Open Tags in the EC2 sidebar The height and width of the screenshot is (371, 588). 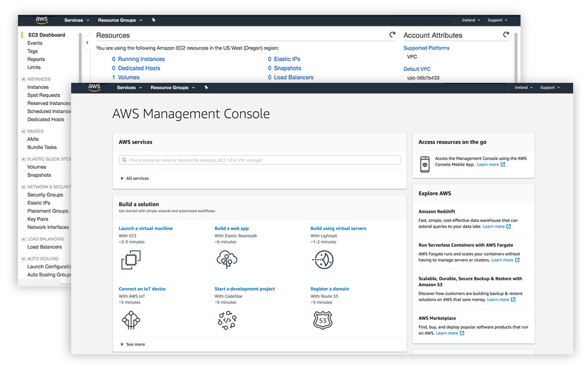point(33,51)
